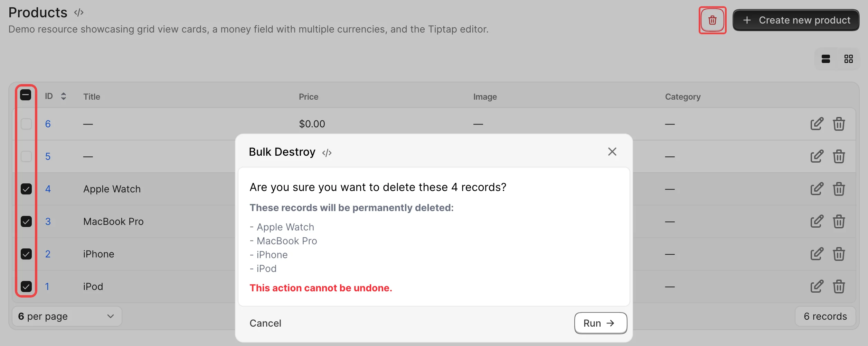Click the Apple Watch title cell in table
Screen dimensions: 868x346
coord(112,189)
